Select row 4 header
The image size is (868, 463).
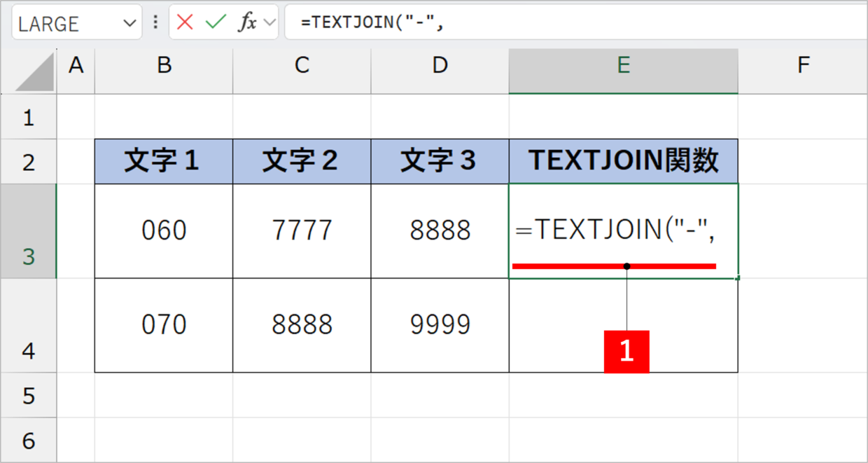click(28, 326)
